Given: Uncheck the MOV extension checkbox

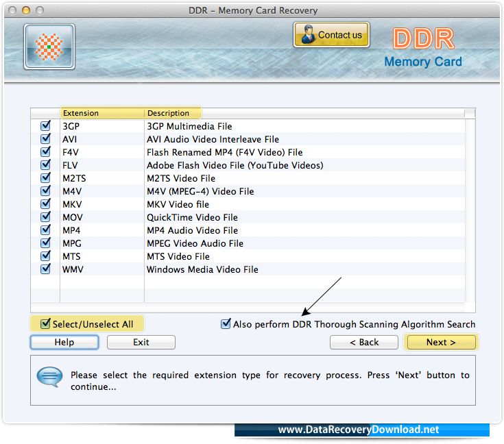Looking at the screenshot, I should pyautogui.click(x=45, y=217).
